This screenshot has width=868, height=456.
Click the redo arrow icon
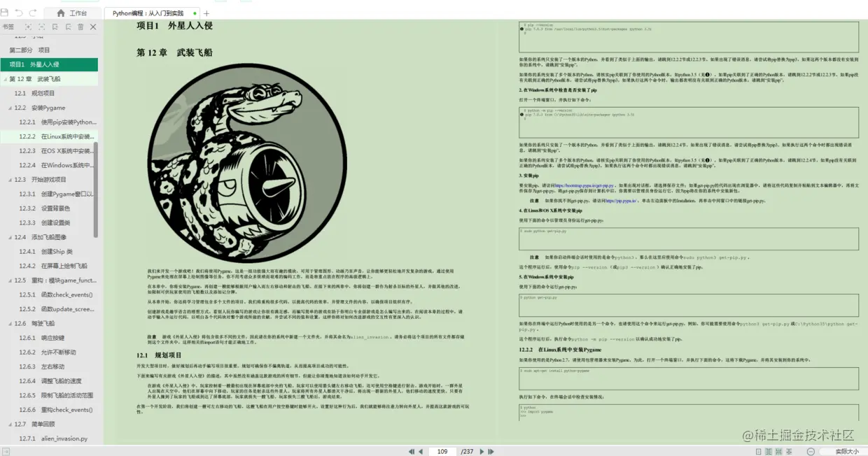pos(33,13)
